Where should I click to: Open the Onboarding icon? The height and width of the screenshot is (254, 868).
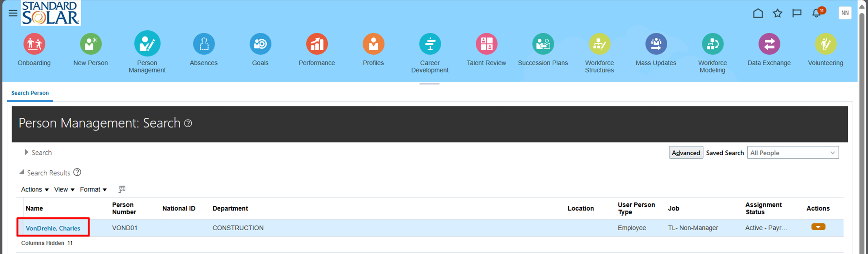tap(34, 44)
